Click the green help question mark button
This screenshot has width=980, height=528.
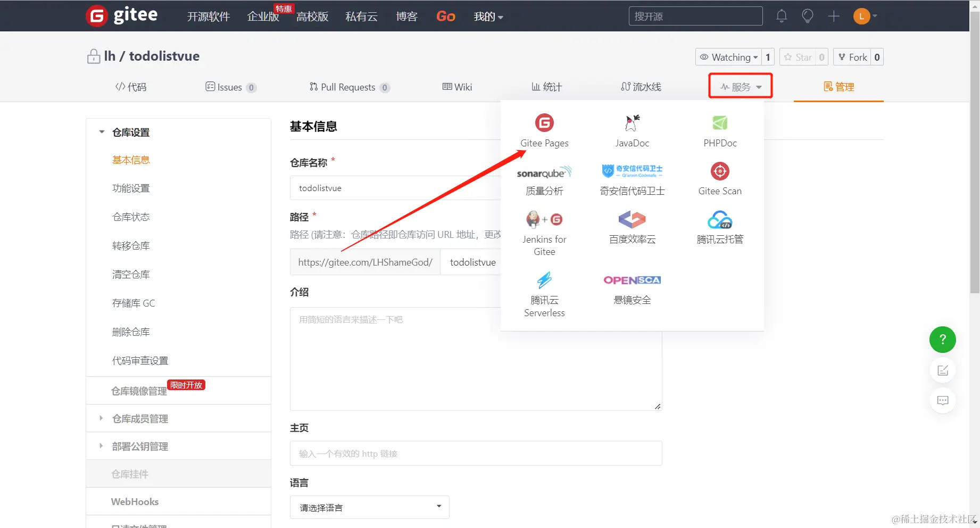coord(943,340)
